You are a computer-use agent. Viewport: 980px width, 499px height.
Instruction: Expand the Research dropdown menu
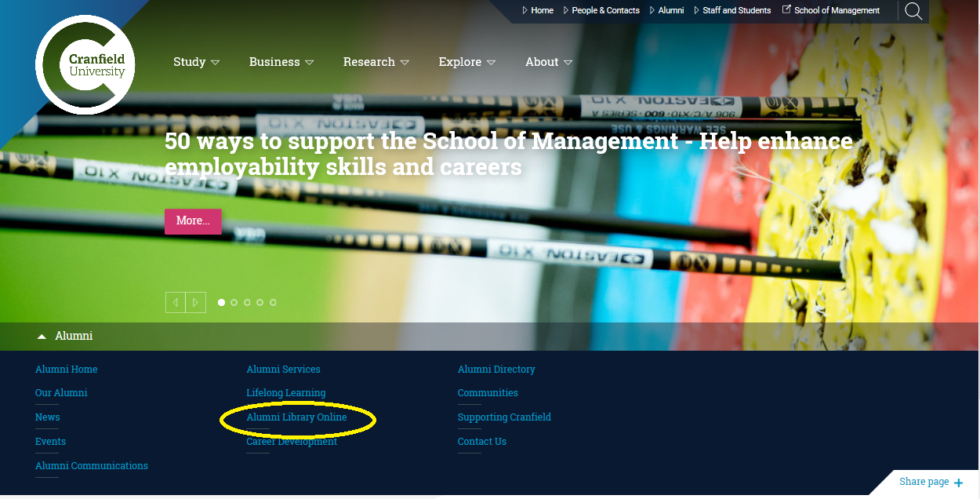[376, 62]
